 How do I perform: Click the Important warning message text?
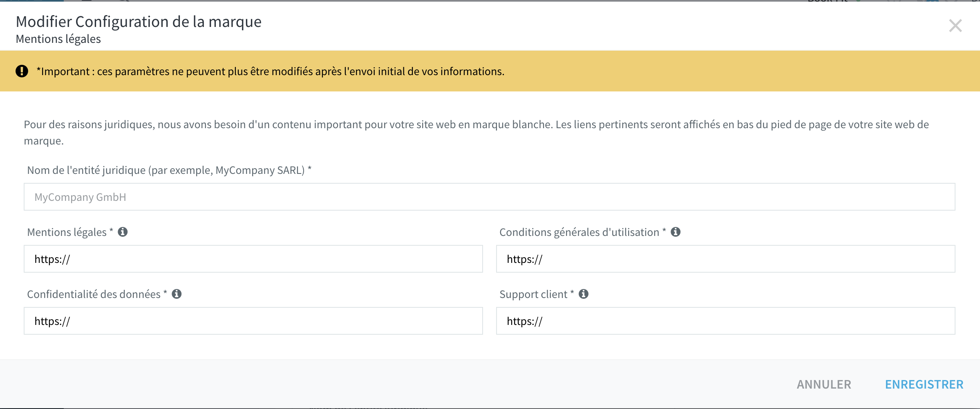[271, 71]
